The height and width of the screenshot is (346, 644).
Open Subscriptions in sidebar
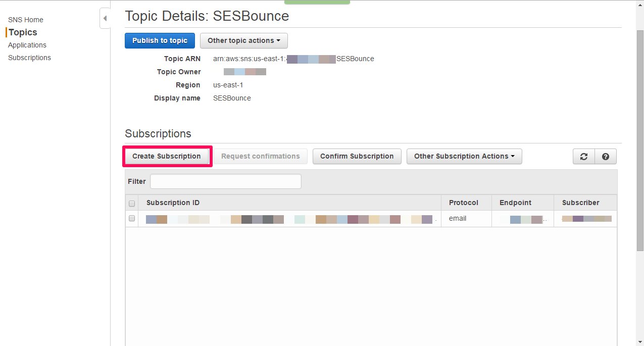pos(29,58)
